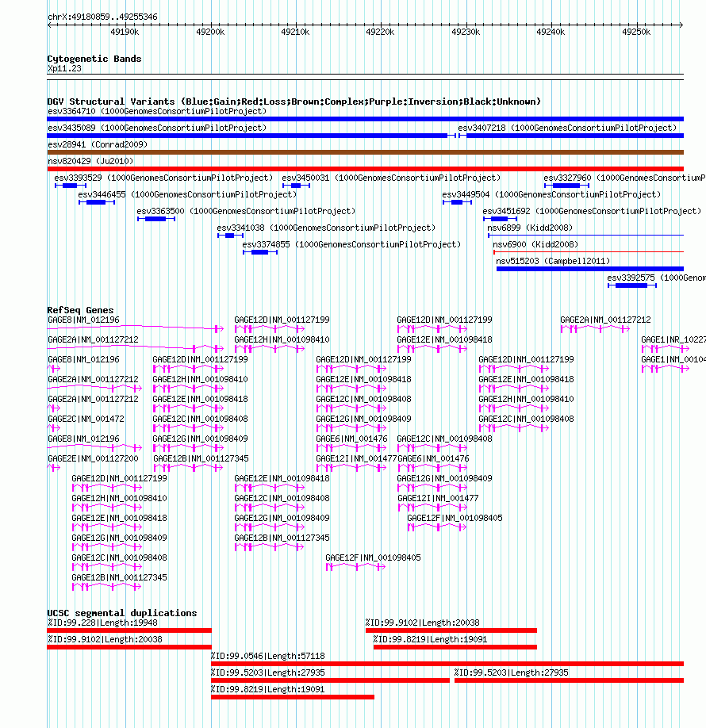Select the 49190k scale tick label
The height and width of the screenshot is (728, 706).
125,32
